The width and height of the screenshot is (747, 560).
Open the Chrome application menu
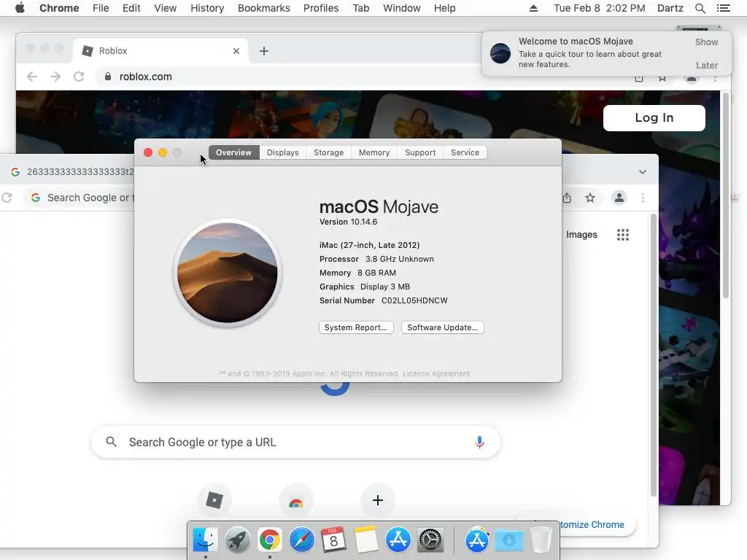pyautogui.click(x=59, y=8)
